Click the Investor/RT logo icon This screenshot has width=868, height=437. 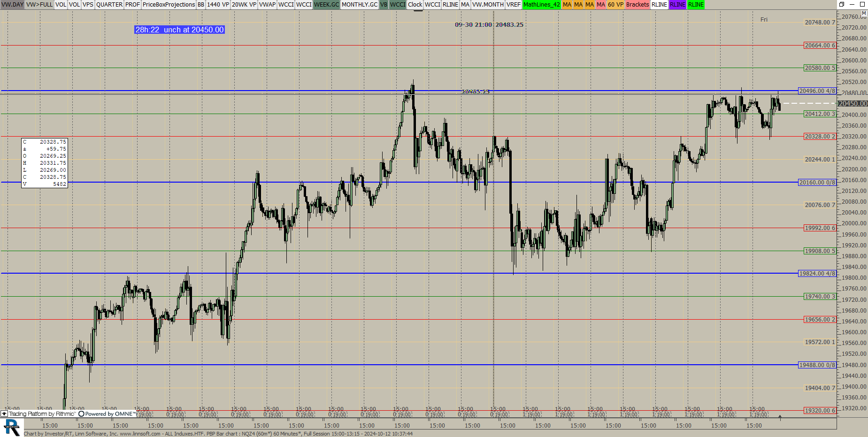[12, 427]
